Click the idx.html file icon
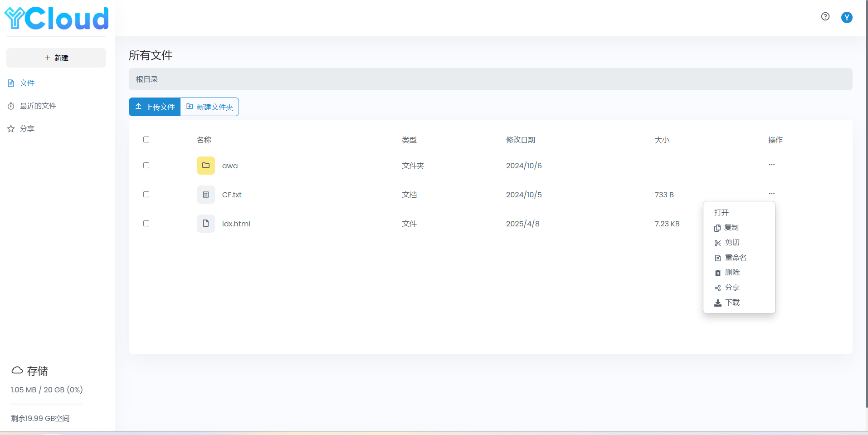 205,224
